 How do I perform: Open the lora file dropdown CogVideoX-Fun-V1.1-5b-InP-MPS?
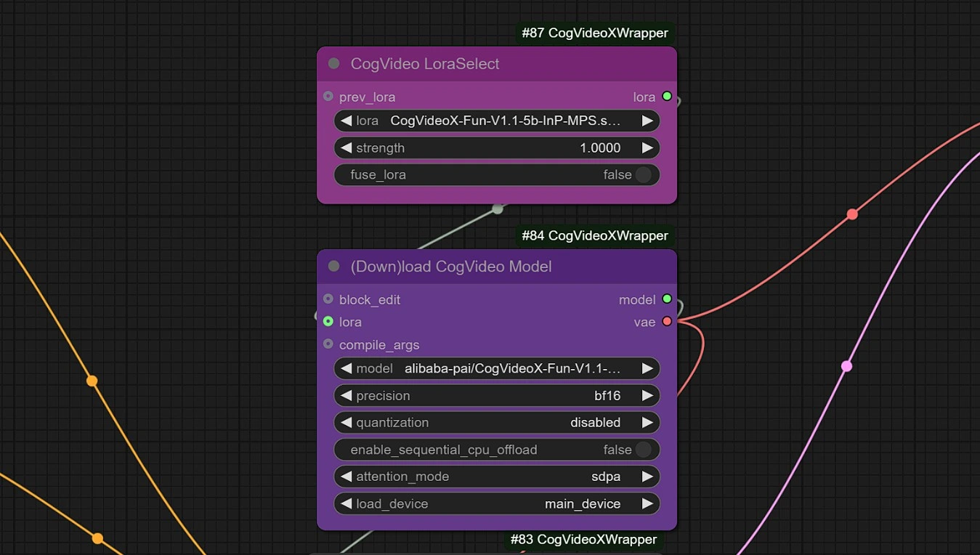pos(497,121)
